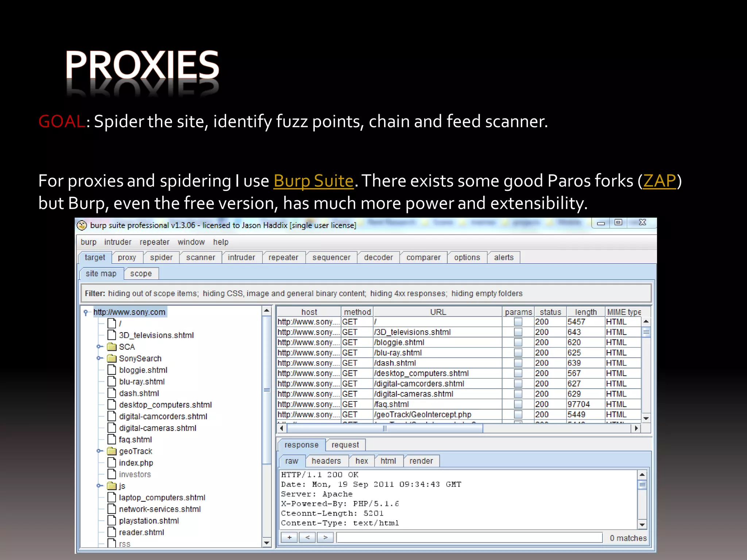The width and height of the screenshot is (747, 560).
Task: Click the file icon beside blu-ray.shtml
Action: pos(112,382)
